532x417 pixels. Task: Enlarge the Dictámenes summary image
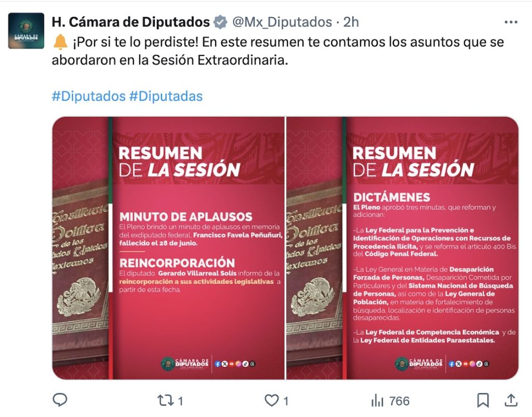(x=403, y=248)
